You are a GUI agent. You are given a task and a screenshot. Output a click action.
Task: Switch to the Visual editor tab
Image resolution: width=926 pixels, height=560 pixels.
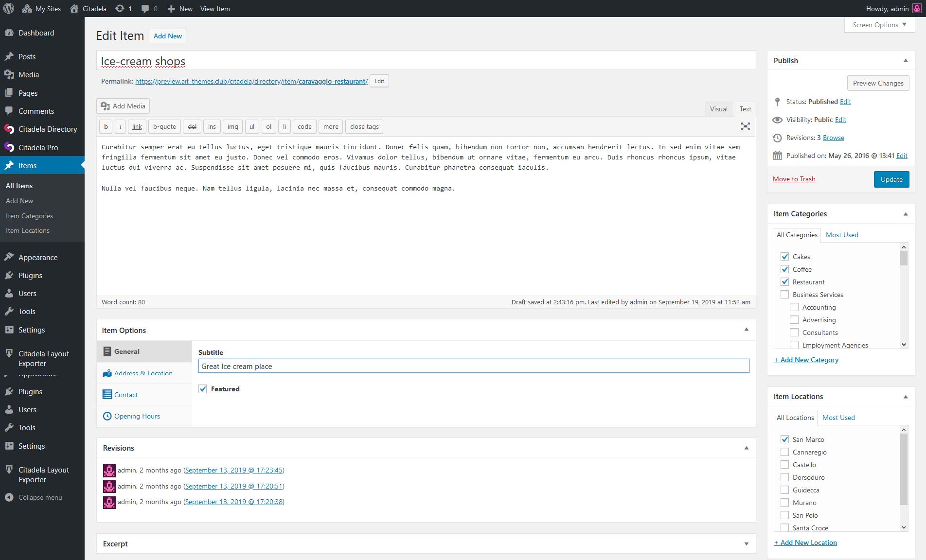(x=718, y=109)
